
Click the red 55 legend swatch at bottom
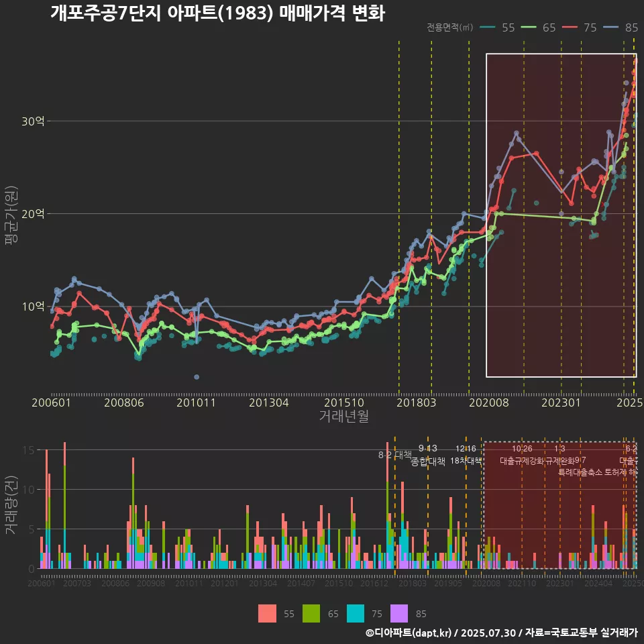click(267, 614)
